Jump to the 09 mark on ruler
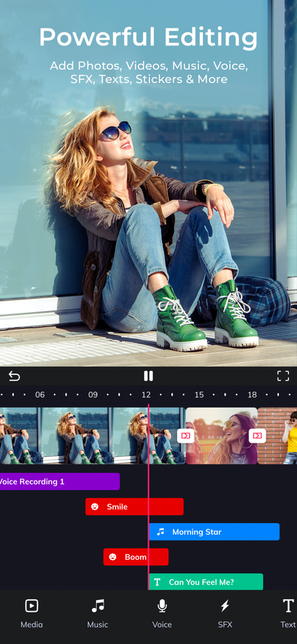The width and height of the screenshot is (297, 644). [93, 395]
